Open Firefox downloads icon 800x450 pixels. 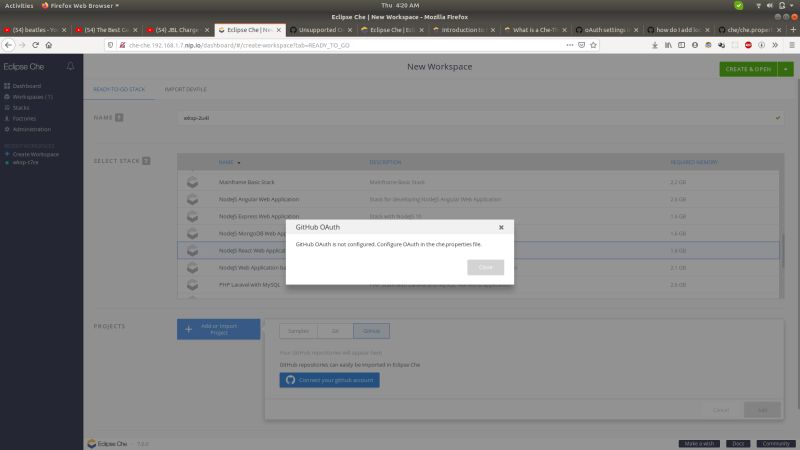[x=655, y=45]
